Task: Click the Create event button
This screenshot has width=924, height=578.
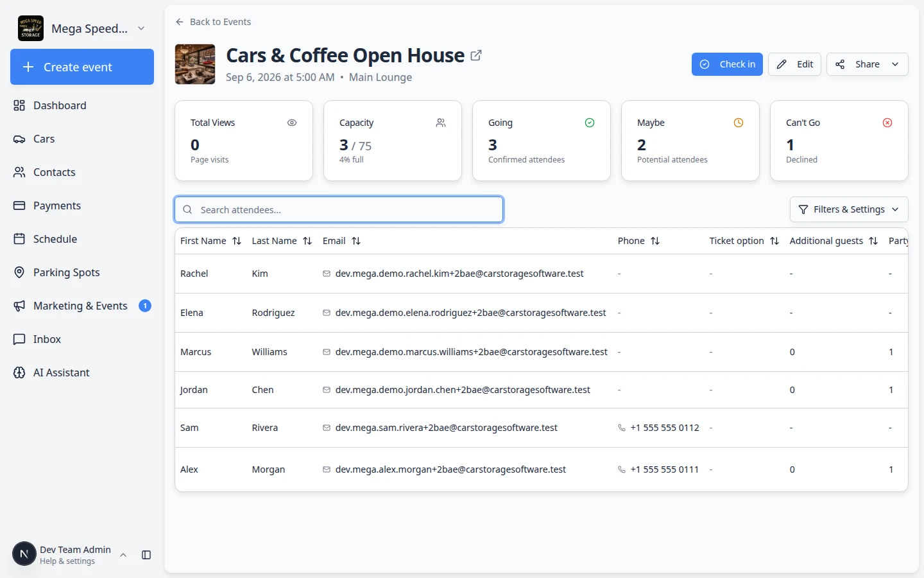Action: (x=82, y=67)
